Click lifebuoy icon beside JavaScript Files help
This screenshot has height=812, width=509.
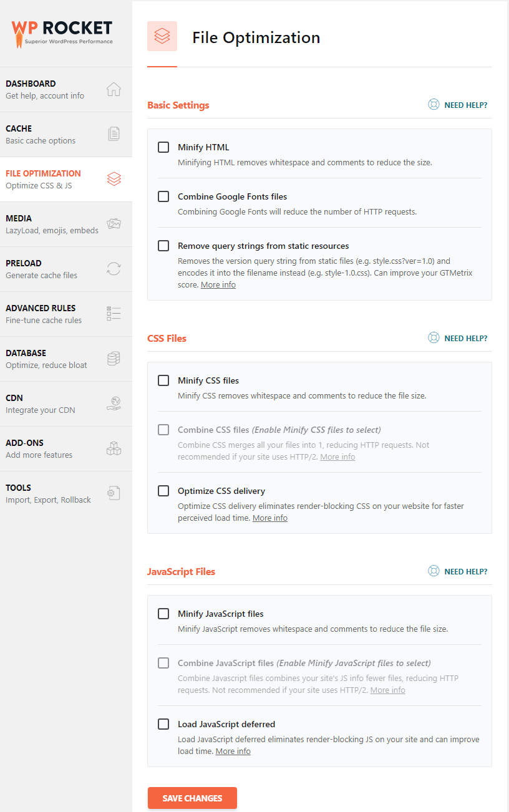point(434,571)
